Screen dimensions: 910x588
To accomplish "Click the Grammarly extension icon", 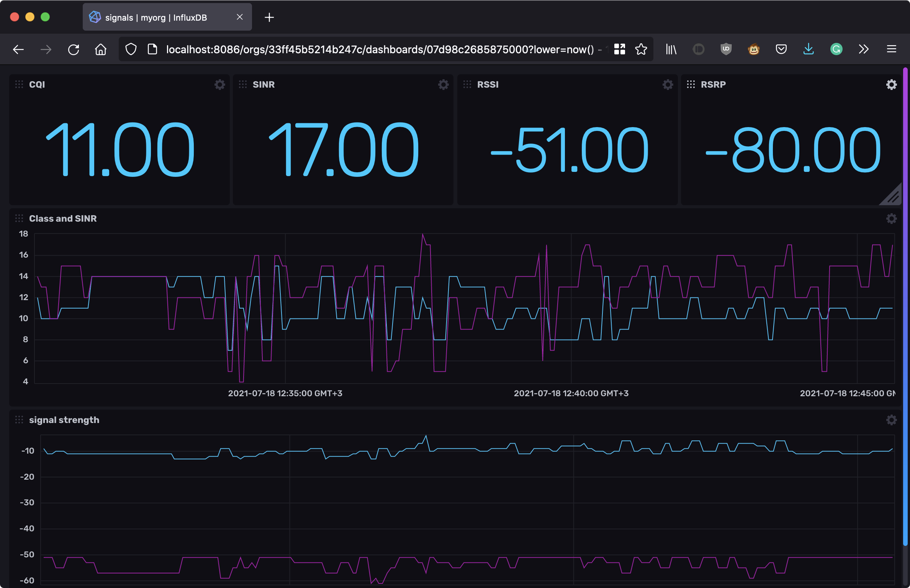I will pos(836,49).
